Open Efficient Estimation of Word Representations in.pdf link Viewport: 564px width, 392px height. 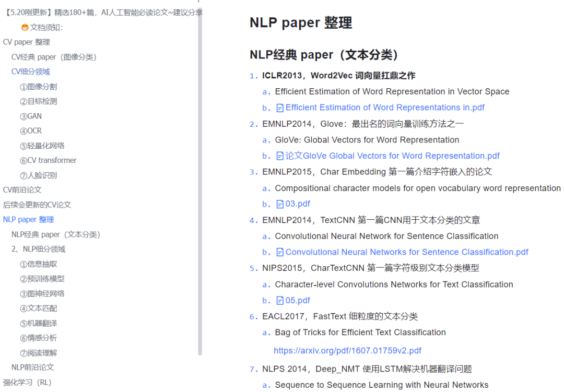tap(385, 108)
